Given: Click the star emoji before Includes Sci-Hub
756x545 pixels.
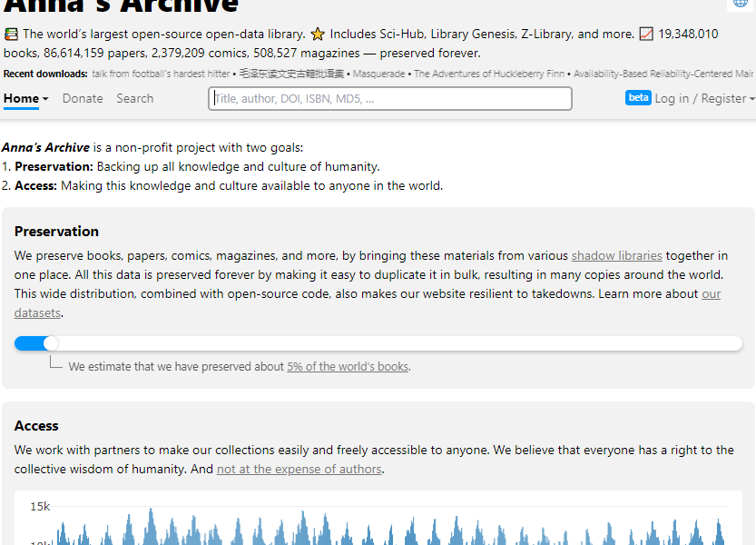Looking at the screenshot, I should (x=318, y=35).
